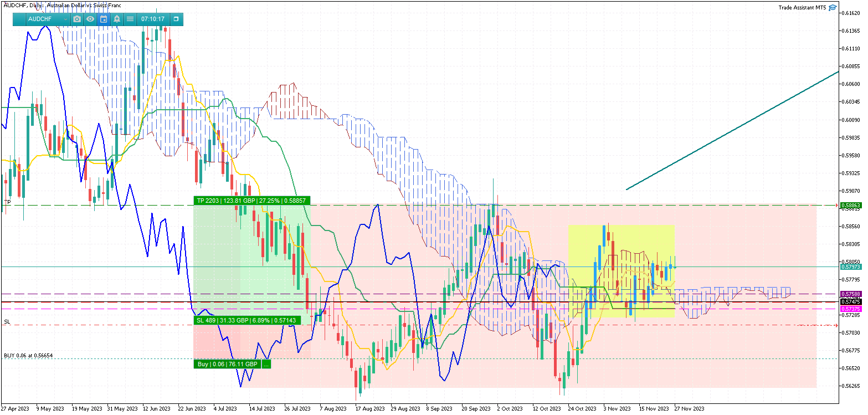This screenshot has height=415, width=868.
Task: Click the blank handle left of AUDCHF
Action: [x=19, y=19]
